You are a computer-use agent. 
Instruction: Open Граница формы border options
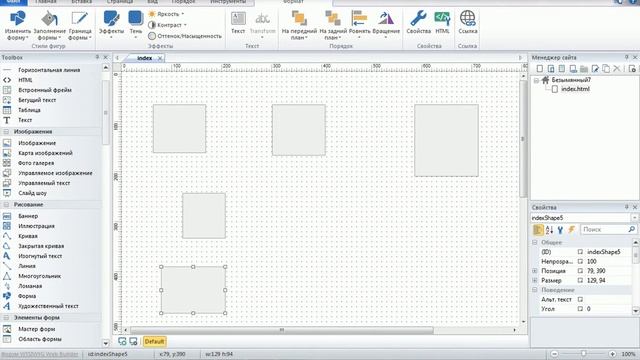pos(80,25)
